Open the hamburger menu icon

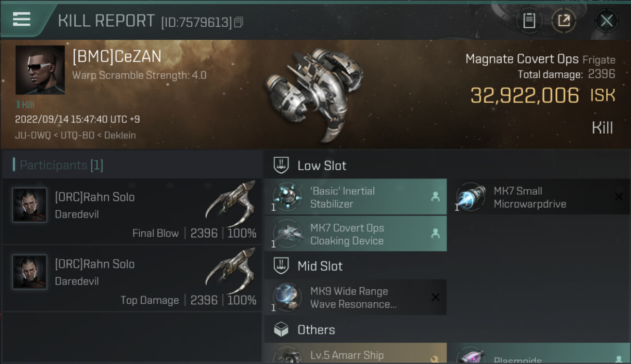pyautogui.click(x=22, y=19)
